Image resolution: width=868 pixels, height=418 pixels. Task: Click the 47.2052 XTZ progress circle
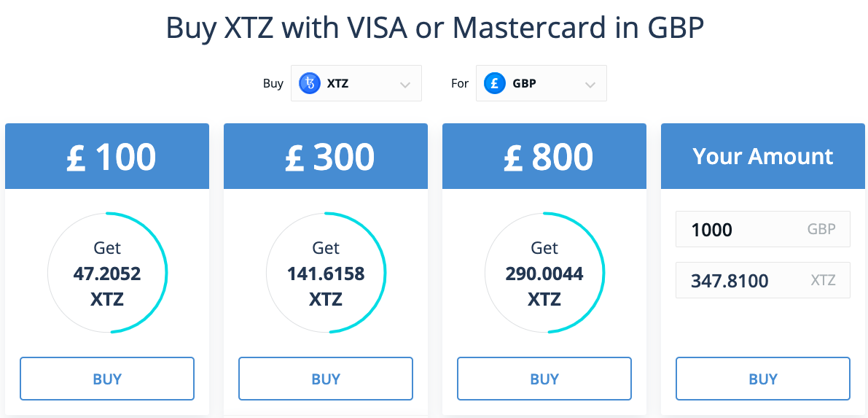(x=107, y=273)
